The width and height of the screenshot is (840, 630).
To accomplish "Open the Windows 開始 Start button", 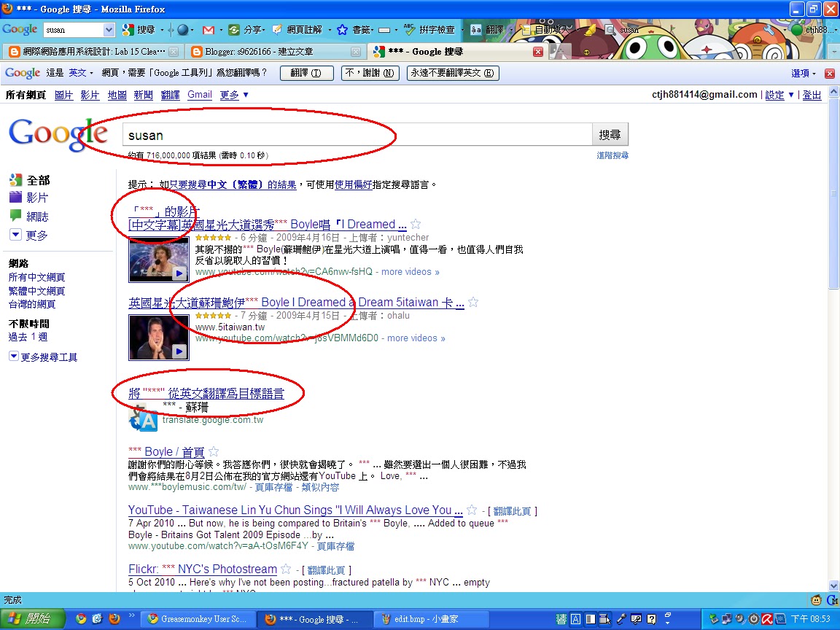I will pyautogui.click(x=32, y=619).
